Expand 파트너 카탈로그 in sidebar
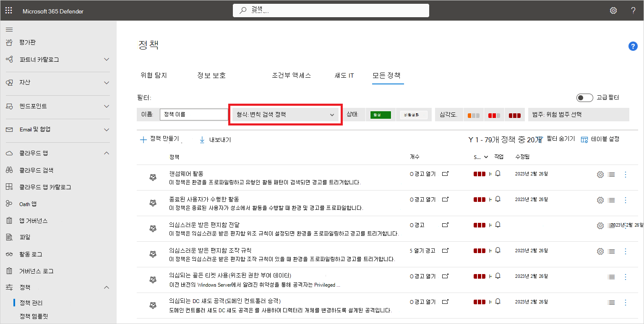 (x=106, y=60)
